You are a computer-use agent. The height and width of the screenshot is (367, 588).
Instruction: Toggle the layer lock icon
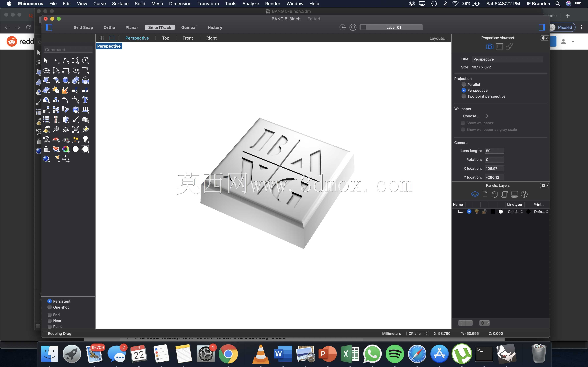484,212
